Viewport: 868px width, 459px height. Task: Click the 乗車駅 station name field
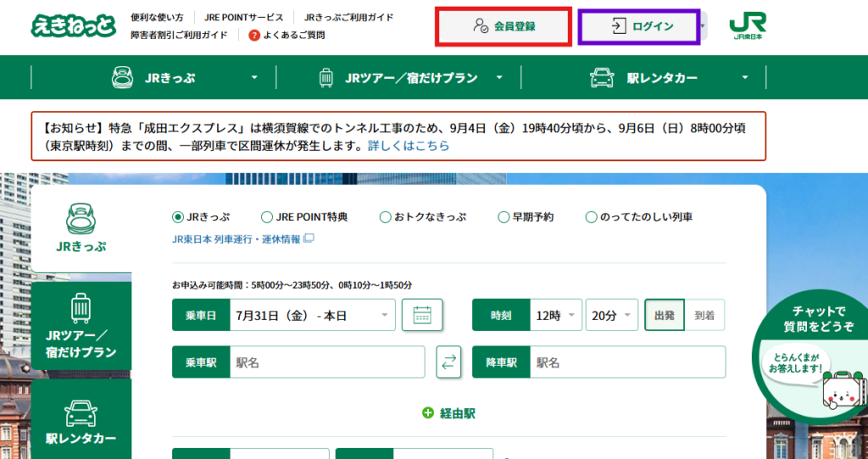click(327, 362)
